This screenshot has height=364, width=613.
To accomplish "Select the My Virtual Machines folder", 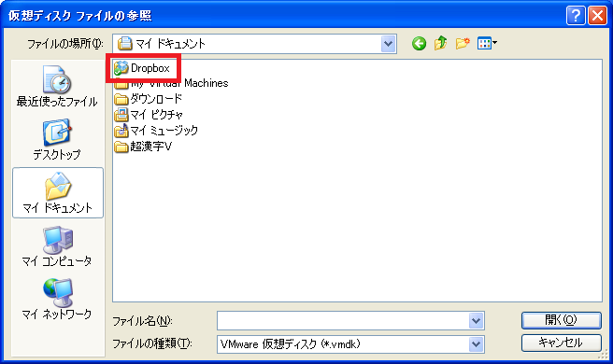I will (171, 83).
